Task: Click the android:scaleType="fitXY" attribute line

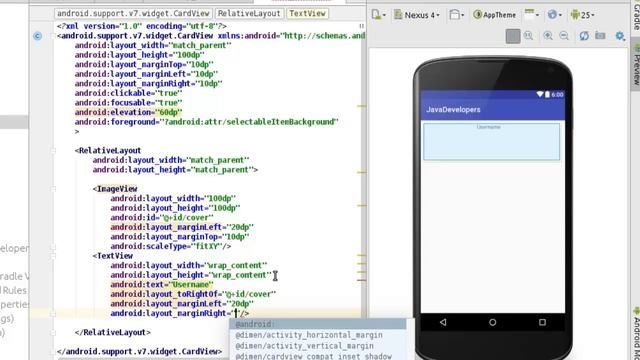Action: pyautogui.click(x=171, y=247)
